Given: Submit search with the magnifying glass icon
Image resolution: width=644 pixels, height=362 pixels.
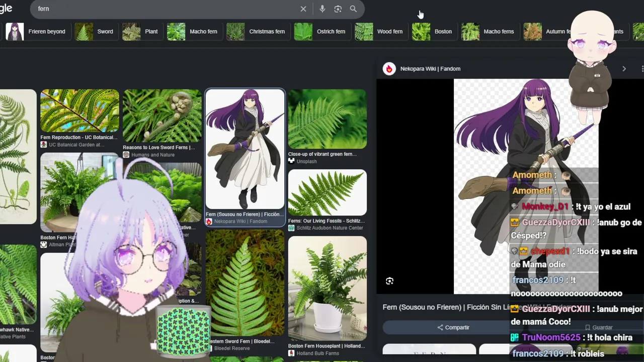Looking at the screenshot, I should (x=353, y=9).
